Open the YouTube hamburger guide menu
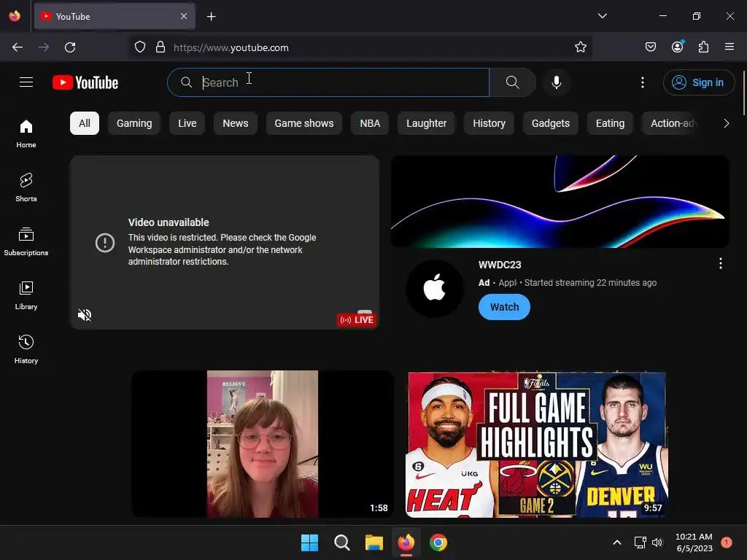Image resolution: width=747 pixels, height=560 pixels. coord(26,82)
